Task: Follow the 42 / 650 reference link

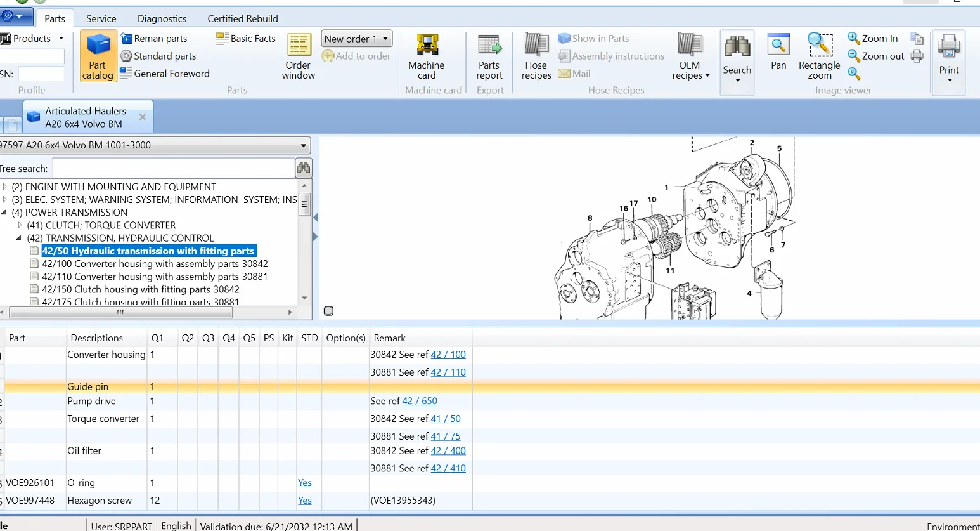Action: click(420, 401)
